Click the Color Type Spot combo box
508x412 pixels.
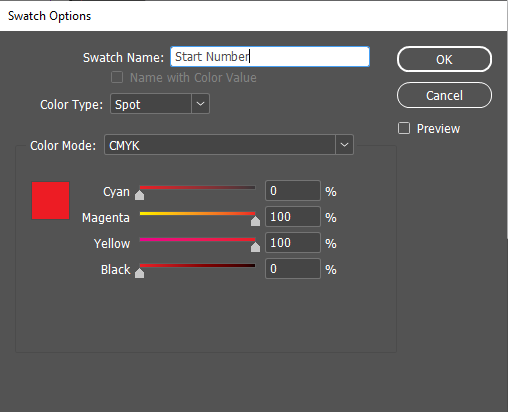[160, 104]
